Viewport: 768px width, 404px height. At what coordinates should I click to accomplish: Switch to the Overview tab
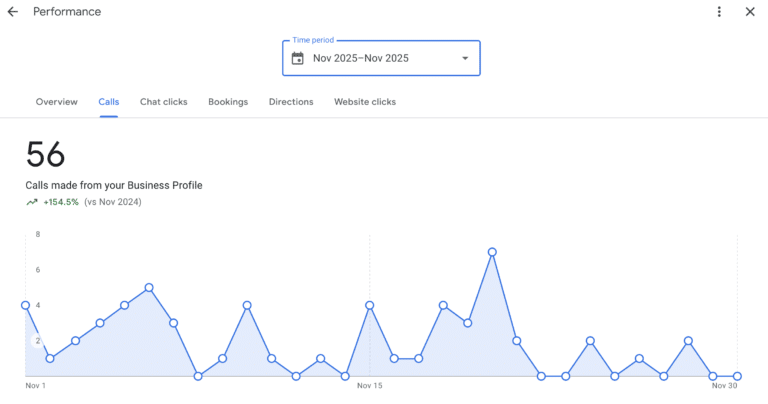pos(56,102)
